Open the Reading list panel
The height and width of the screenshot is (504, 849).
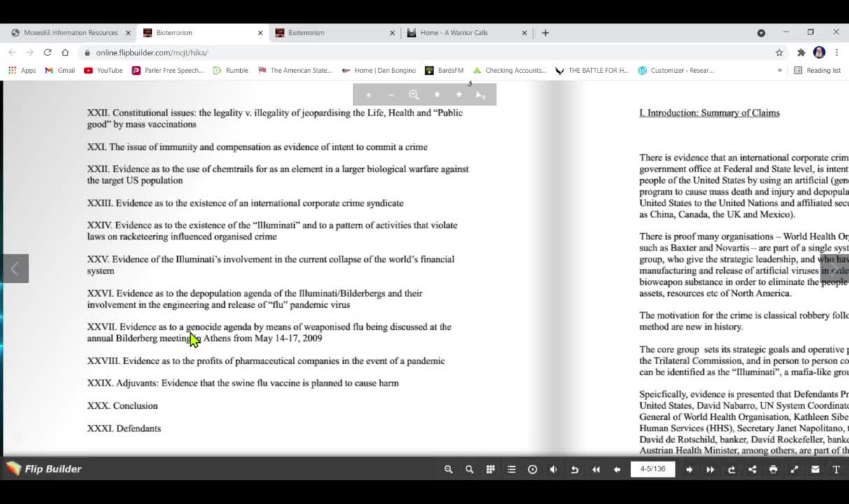tap(817, 70)
